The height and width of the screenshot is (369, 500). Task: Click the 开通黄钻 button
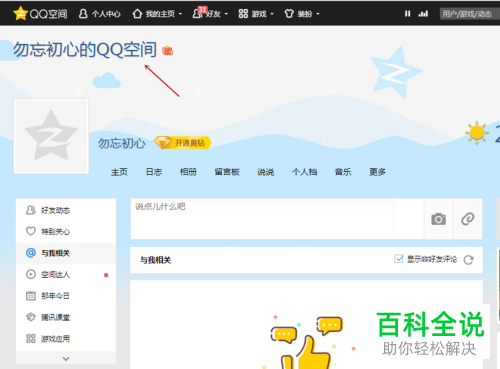point(182,143)
